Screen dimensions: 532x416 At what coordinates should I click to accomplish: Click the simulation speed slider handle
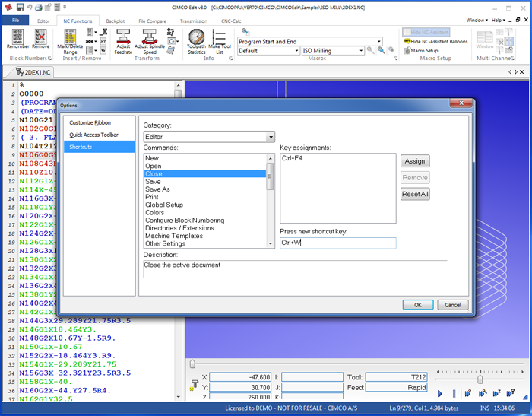coord(480,379)
